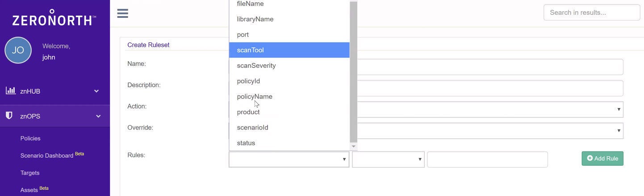Expand the znHUB sidebar chevron

[96, 91]
